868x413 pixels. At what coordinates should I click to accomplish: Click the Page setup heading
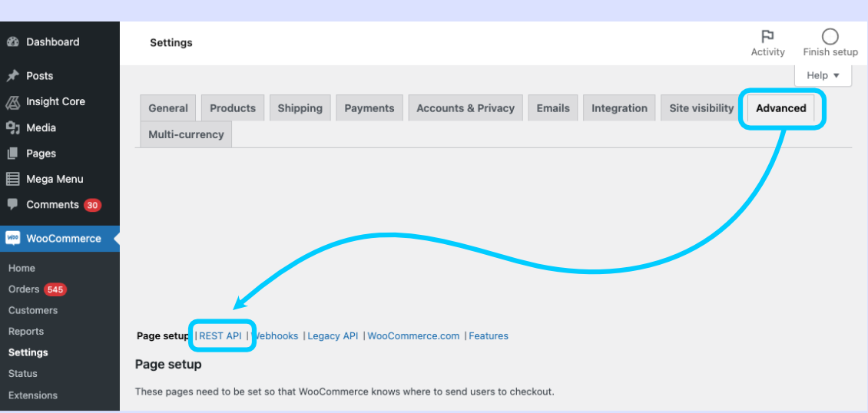point(168,365)
